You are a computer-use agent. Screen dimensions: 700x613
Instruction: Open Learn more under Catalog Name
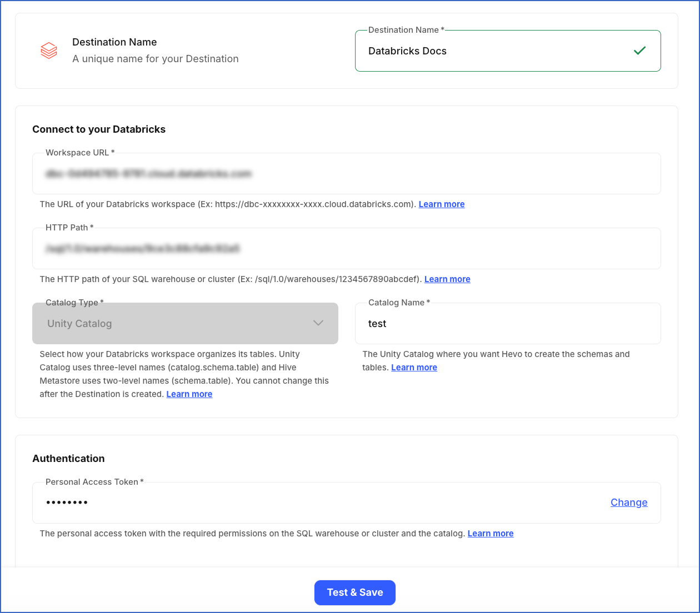coord(414,368)
